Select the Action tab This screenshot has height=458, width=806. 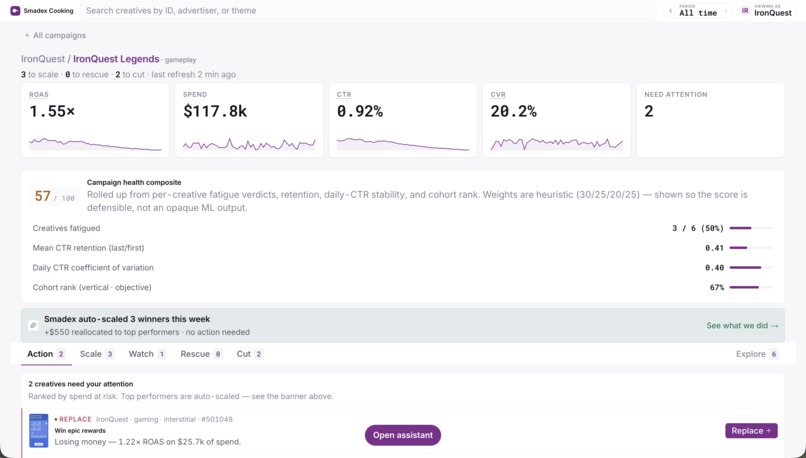(x=46, y=354)
